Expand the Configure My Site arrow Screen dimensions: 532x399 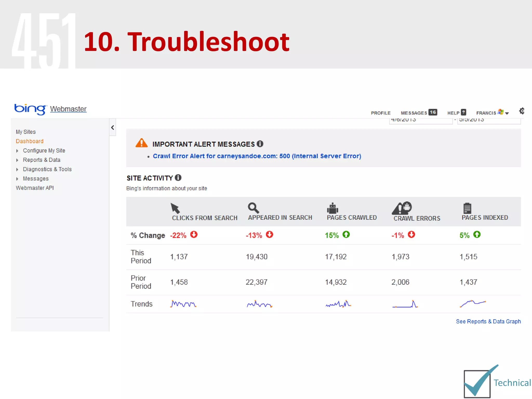(17, 151)
